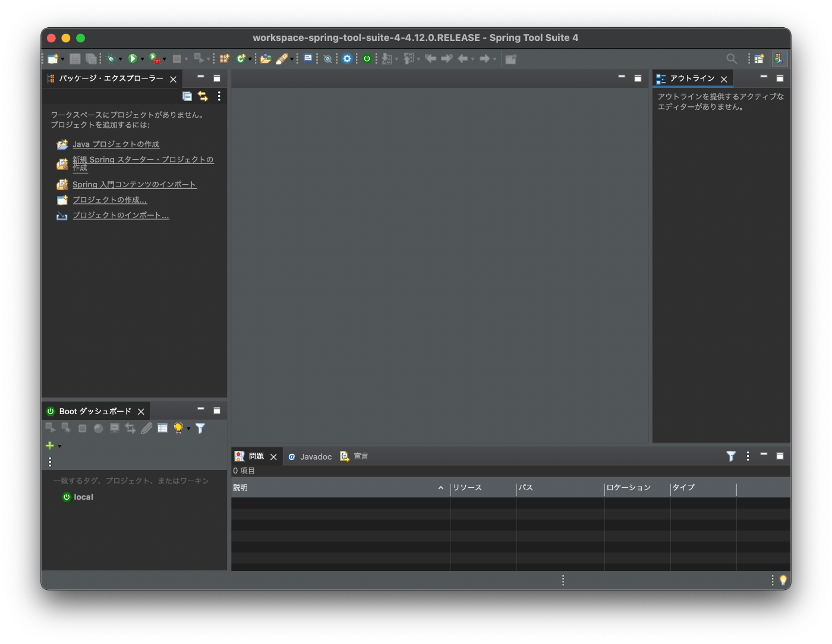
Task: Click the lightbulb icon in Boot Dashboard
Action: pos(178,428)
